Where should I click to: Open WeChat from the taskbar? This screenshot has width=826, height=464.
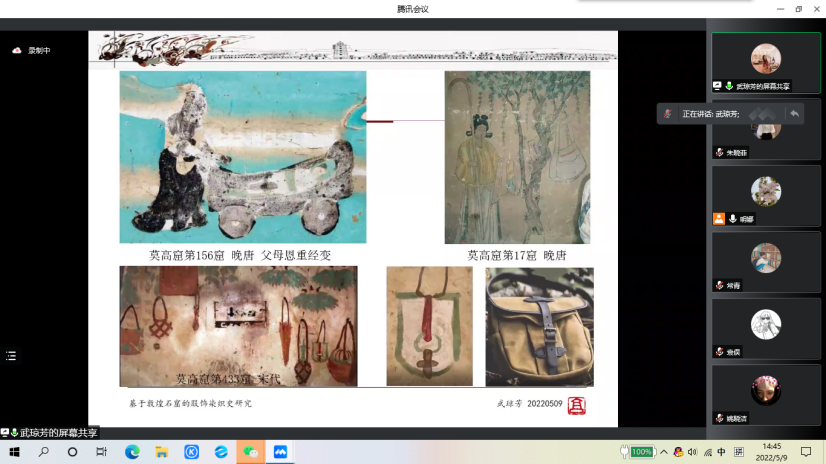[251, 452]
